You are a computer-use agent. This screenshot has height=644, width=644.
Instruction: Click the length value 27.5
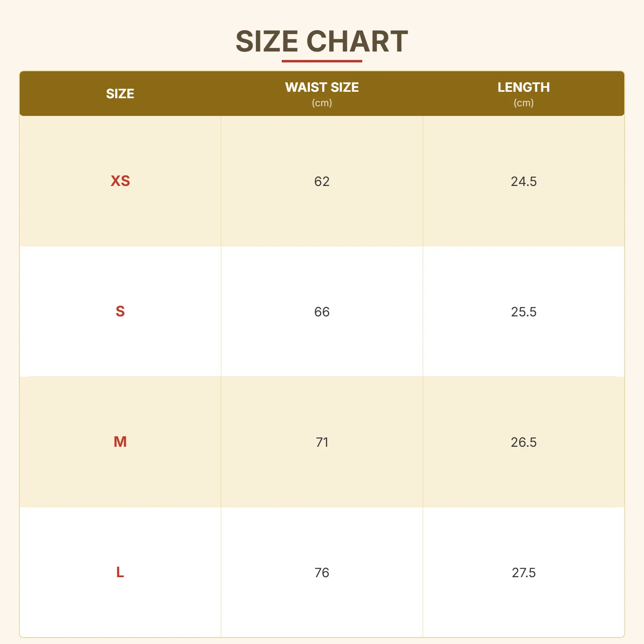523,573
